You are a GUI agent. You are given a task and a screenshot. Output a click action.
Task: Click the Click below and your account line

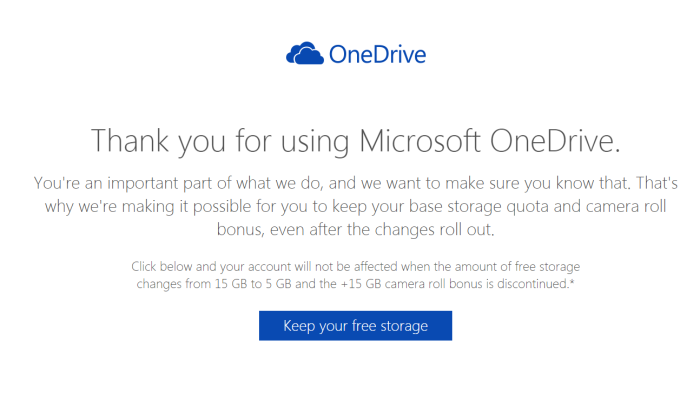[x=355, y=266]
